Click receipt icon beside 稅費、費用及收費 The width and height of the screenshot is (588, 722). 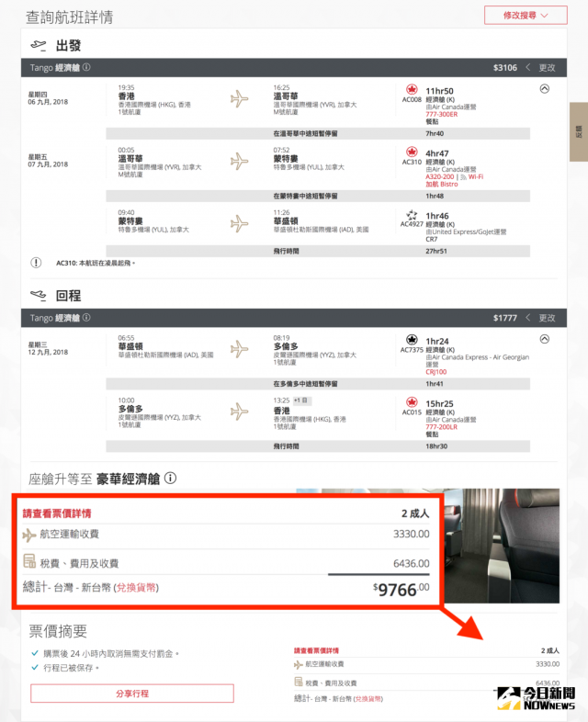[x=29, y=561]
